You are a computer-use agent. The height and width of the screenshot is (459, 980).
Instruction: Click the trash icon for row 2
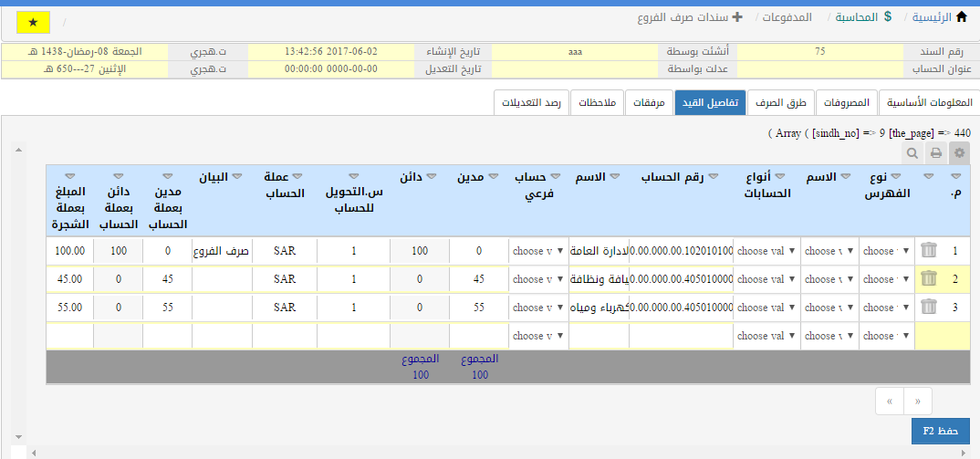(x=928, y=279)
